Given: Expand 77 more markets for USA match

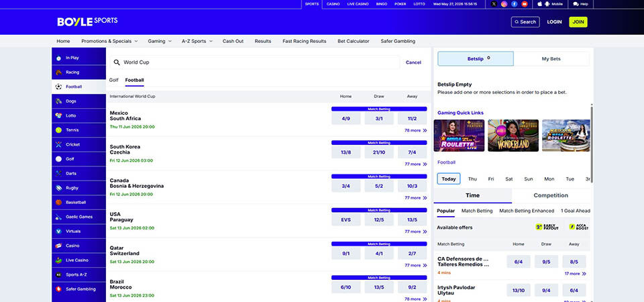Looking at the screenshot, I should pyautogui.click(x=416, y=232).
